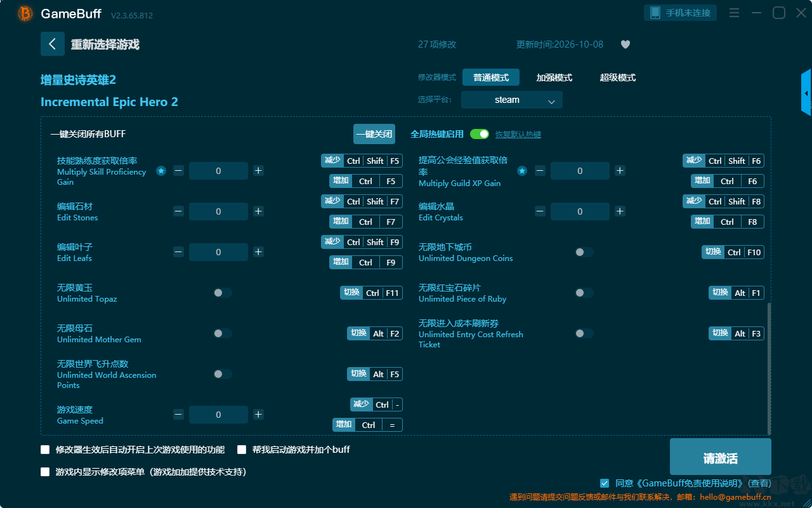Open the hamburger menu icon in title bar
This screenshot has height=508, width=812.
[x=734, y=13]
